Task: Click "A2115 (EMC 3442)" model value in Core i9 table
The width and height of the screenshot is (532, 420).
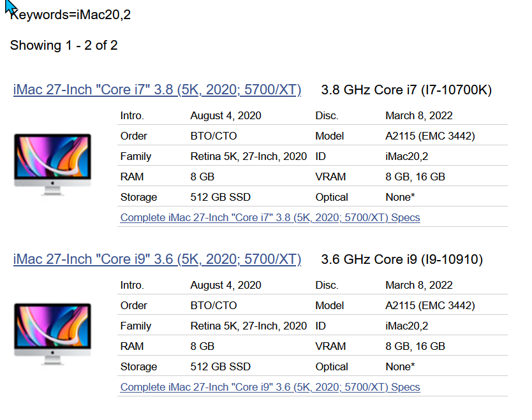Action: pos(430,305)
